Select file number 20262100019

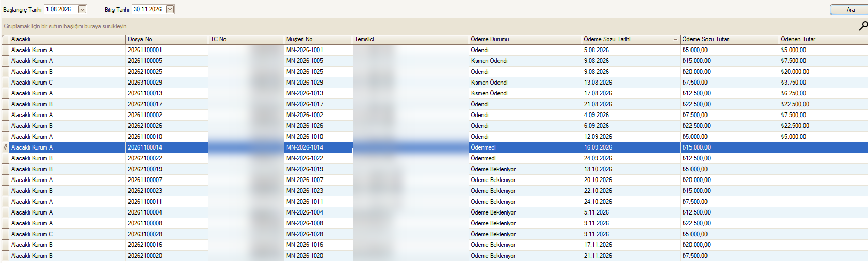[145, 169]
